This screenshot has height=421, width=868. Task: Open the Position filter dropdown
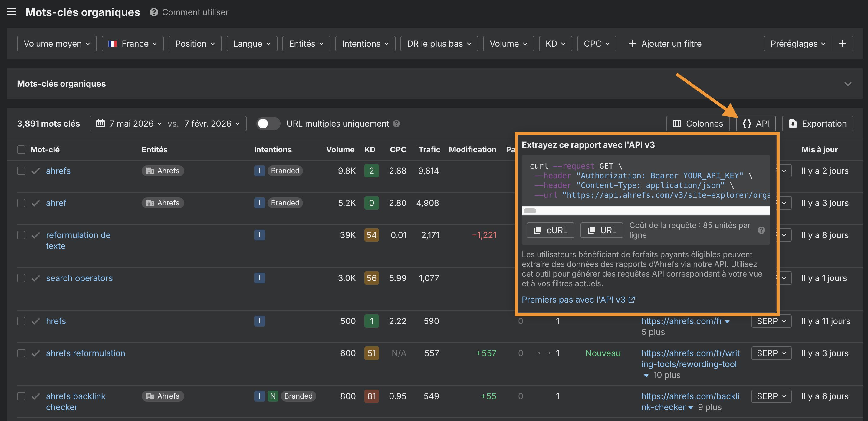point(195,44)
